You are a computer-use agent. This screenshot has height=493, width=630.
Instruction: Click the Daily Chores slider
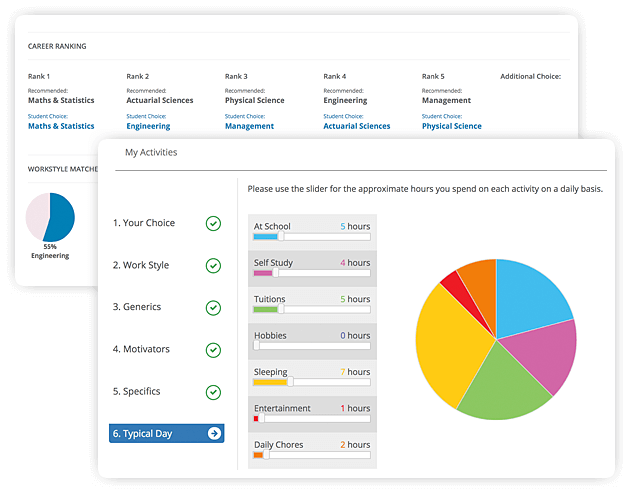(311, 455)
